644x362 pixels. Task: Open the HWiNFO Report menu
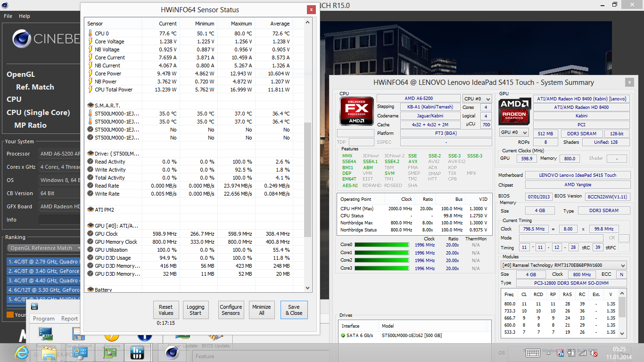click(x=69, y=319)
